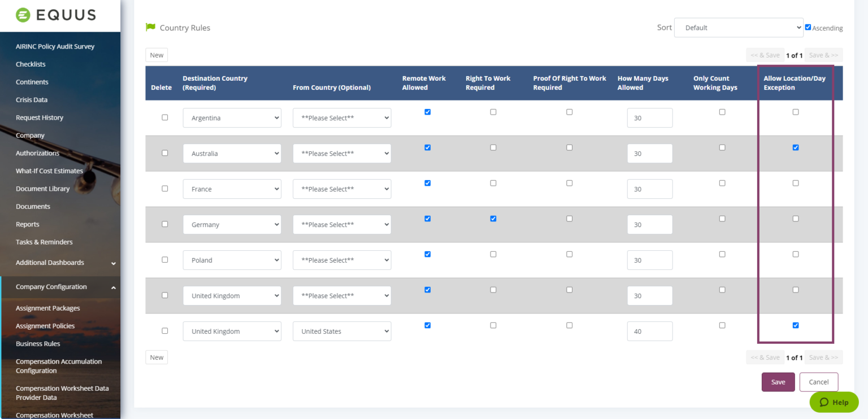Toggle the Ascending sort checkbox

pos(808,27)
